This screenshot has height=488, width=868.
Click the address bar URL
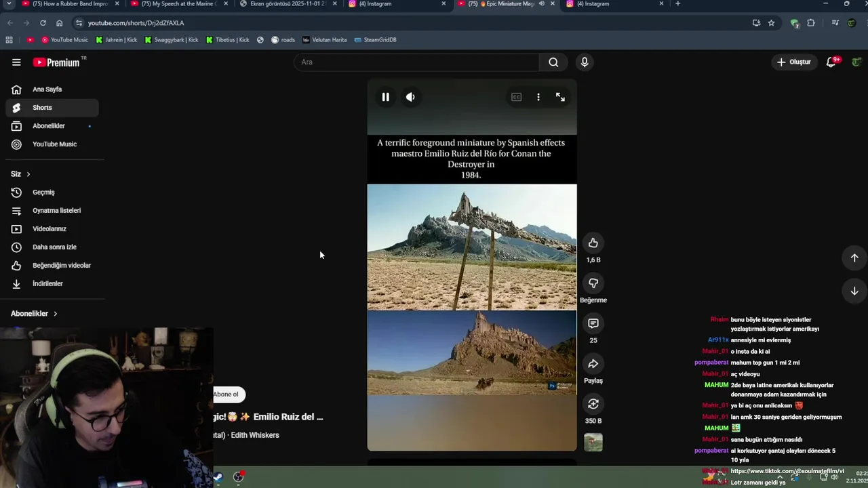coord(136,23)
